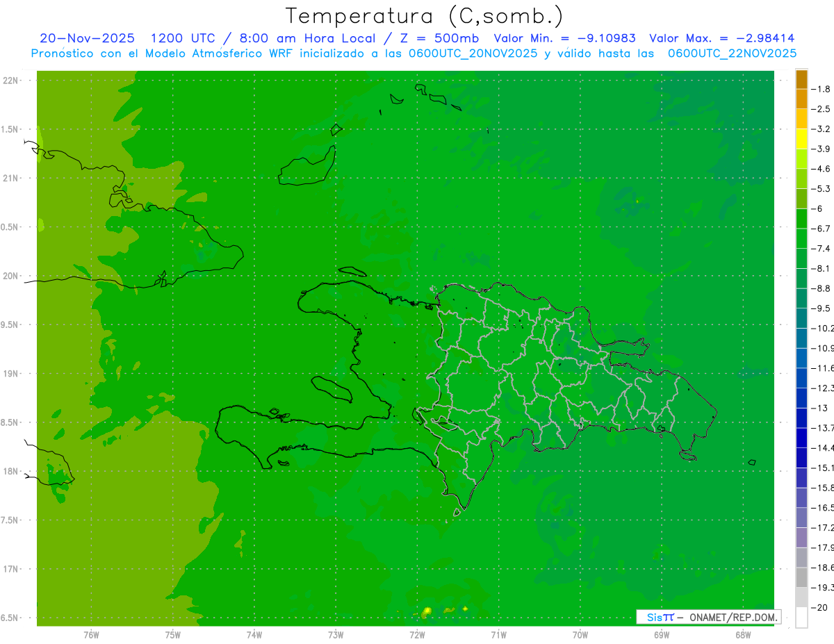Click the "-8.8" colorbar value

click(820, 288)
